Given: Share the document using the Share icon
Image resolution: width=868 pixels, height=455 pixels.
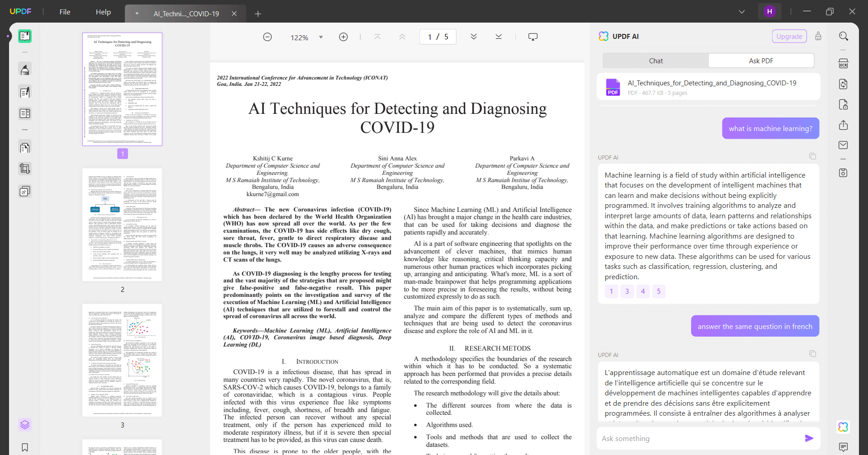Looking at the screenshot, I should click(x=844, y=125).
